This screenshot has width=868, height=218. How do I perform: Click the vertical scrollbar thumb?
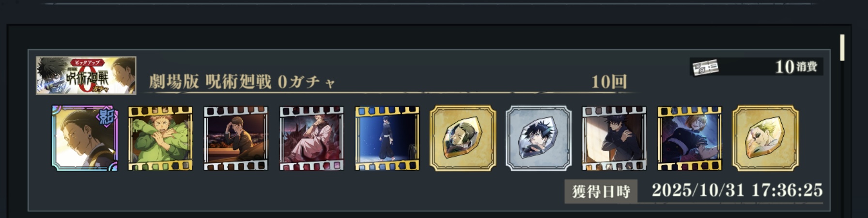click(x=842, y=47)
